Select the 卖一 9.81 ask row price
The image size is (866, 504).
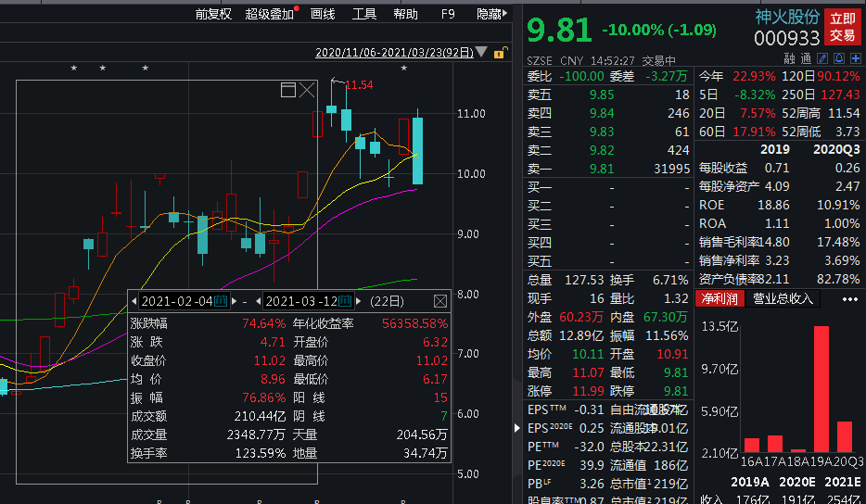point(602,169)
